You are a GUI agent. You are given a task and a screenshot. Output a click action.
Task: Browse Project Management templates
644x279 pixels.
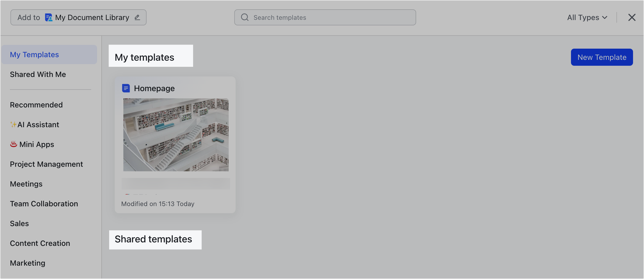pyautogui.click(x=46, y=164)
